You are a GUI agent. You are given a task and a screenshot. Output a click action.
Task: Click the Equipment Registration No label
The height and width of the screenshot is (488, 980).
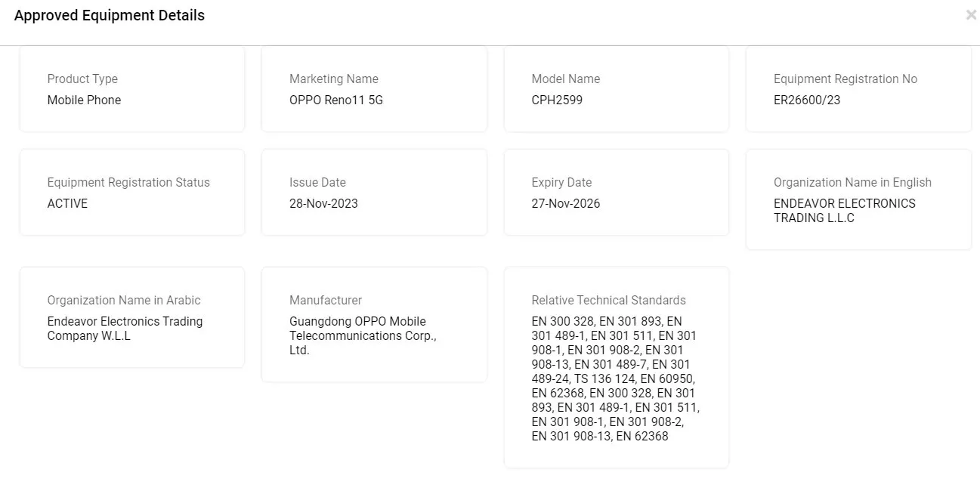pyautogui.click(x=846, y=79)
